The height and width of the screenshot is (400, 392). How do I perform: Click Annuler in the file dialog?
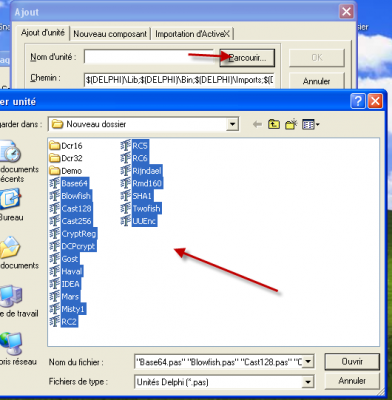point(352,381)
